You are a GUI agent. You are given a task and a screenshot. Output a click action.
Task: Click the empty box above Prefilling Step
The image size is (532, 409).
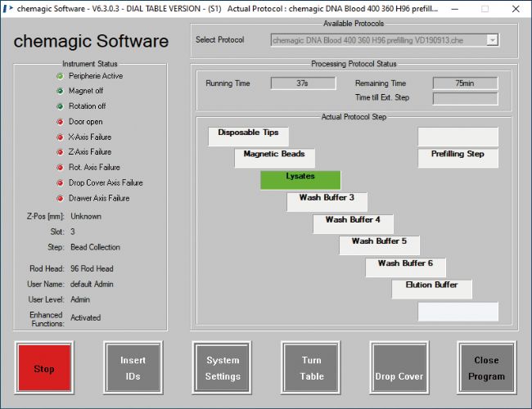click(458, 137)
